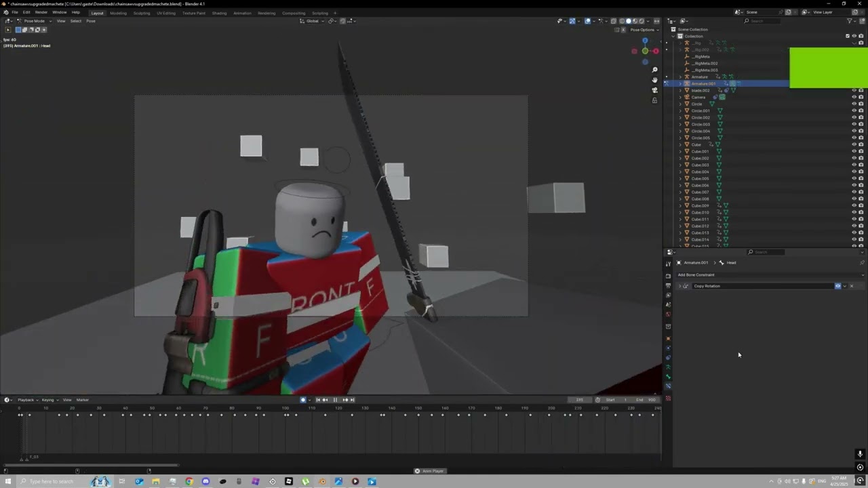Screen dimensions: 868x488
Task: Select blade.002 in the outliner
Action: 701,90
